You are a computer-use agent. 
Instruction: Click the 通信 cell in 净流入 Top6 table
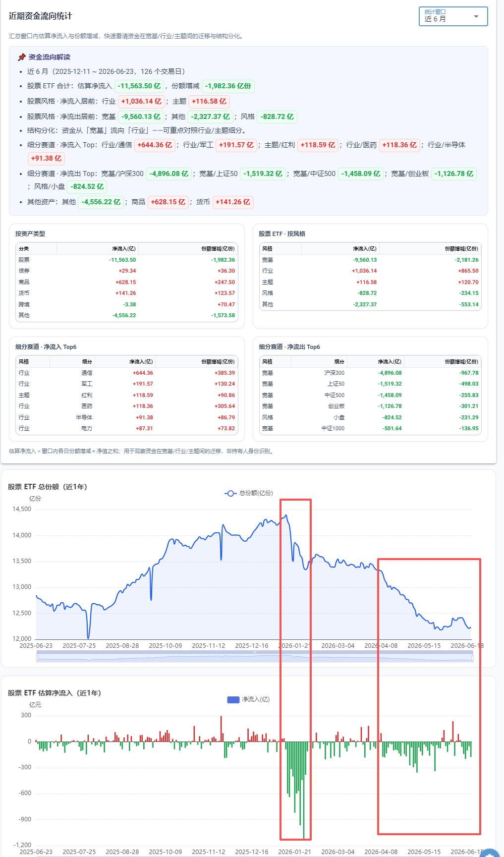87,373
